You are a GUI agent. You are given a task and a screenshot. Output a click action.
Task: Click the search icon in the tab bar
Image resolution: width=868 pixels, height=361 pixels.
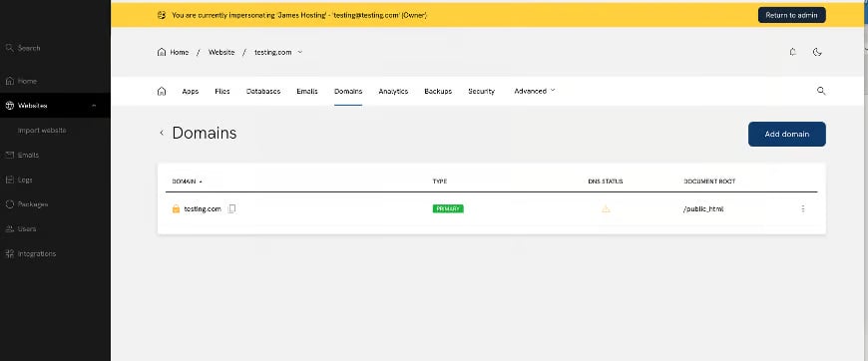(x=821, y=91)
